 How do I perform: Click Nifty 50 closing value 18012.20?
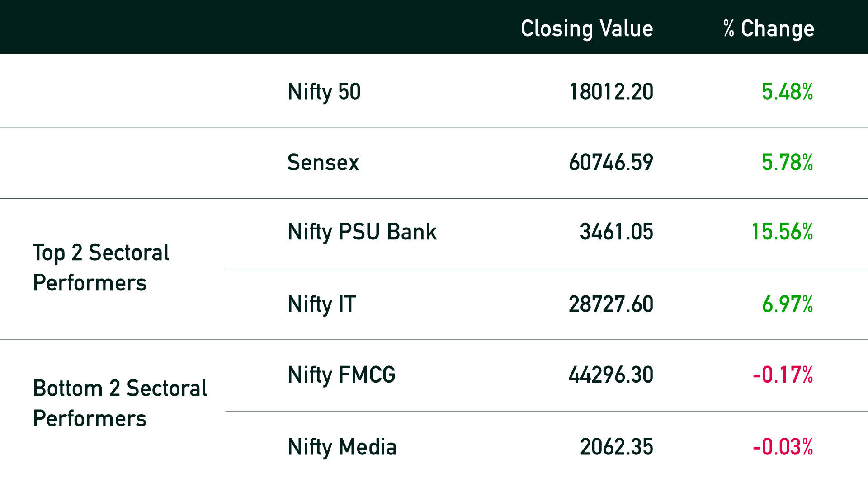click(611, 92)
